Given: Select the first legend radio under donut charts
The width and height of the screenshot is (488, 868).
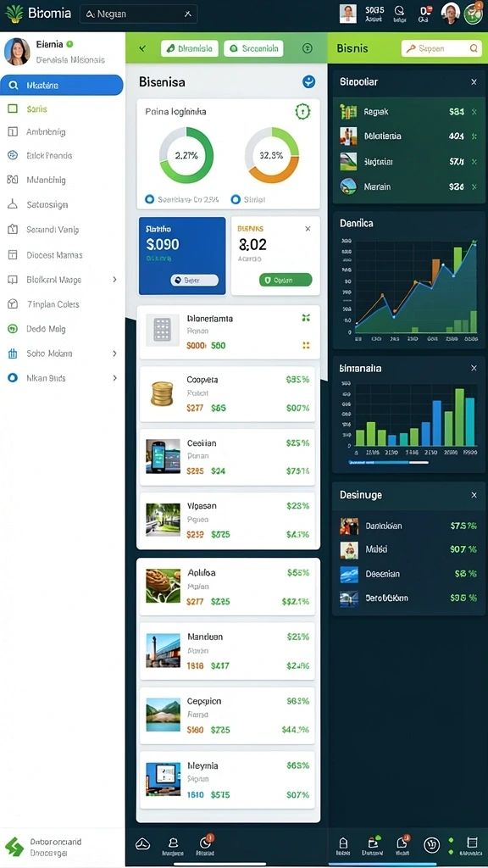Looking at the screenshot, I should 148,199.
